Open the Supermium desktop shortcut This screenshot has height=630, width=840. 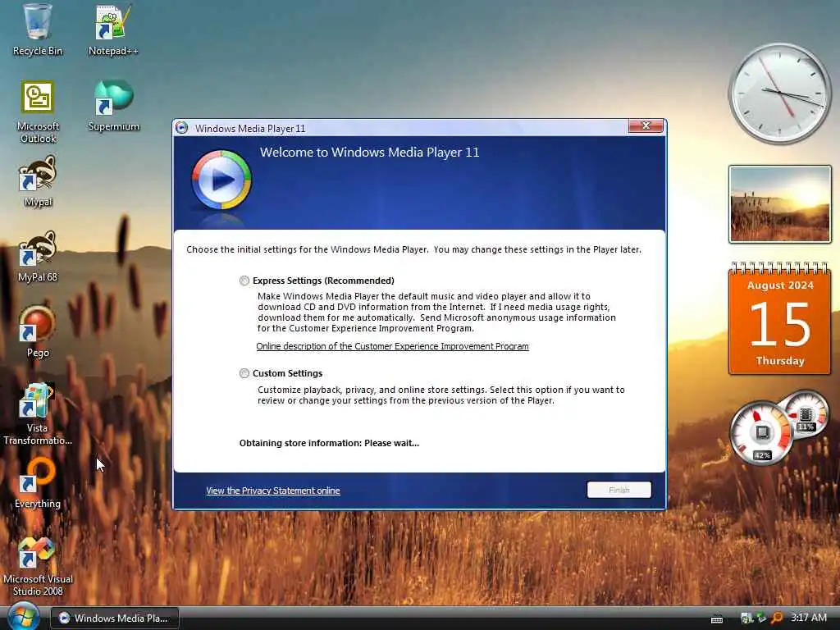coord(113,106)
